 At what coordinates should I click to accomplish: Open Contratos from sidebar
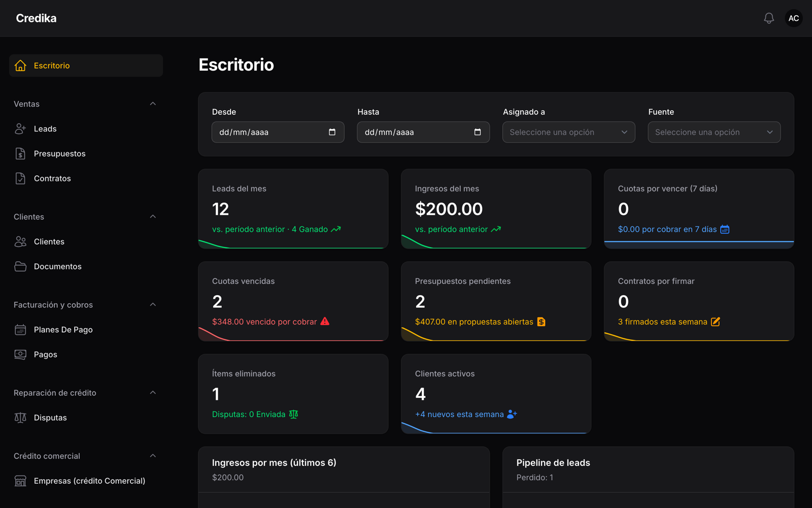tap(86, 178)
